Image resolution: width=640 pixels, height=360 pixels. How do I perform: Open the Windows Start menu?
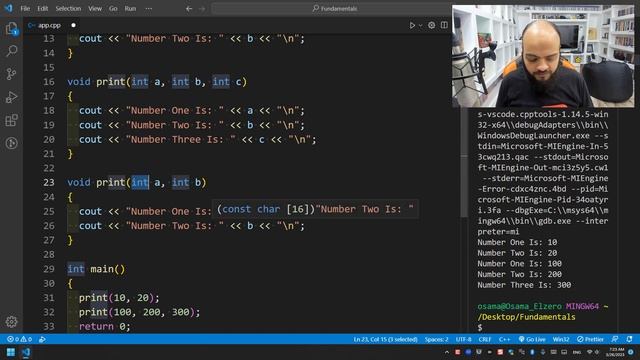coord(11,352)
